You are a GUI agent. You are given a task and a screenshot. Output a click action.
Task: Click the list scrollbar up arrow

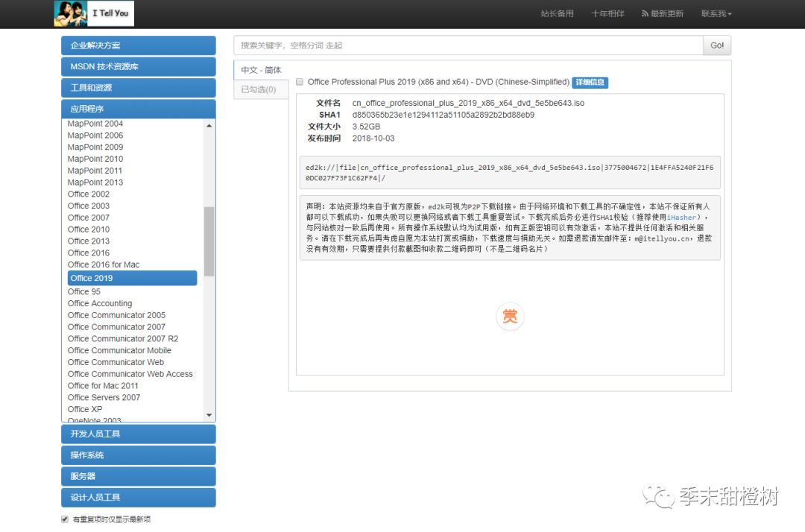[x=209, y=125]
